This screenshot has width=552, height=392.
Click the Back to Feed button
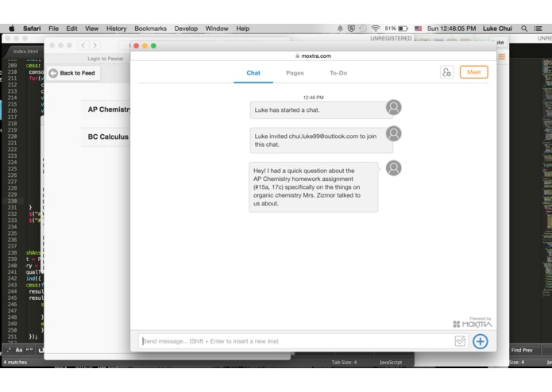tap(73, 73)
